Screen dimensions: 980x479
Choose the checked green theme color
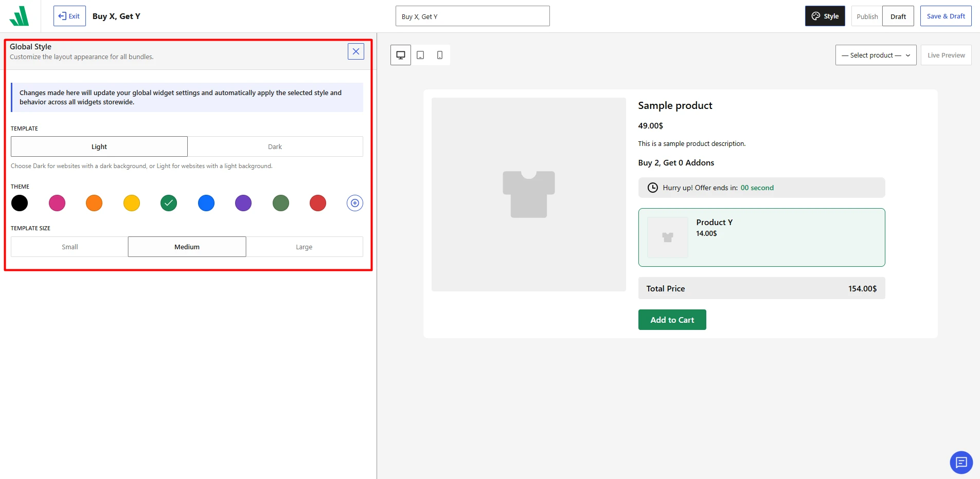(x=169, y=203)
